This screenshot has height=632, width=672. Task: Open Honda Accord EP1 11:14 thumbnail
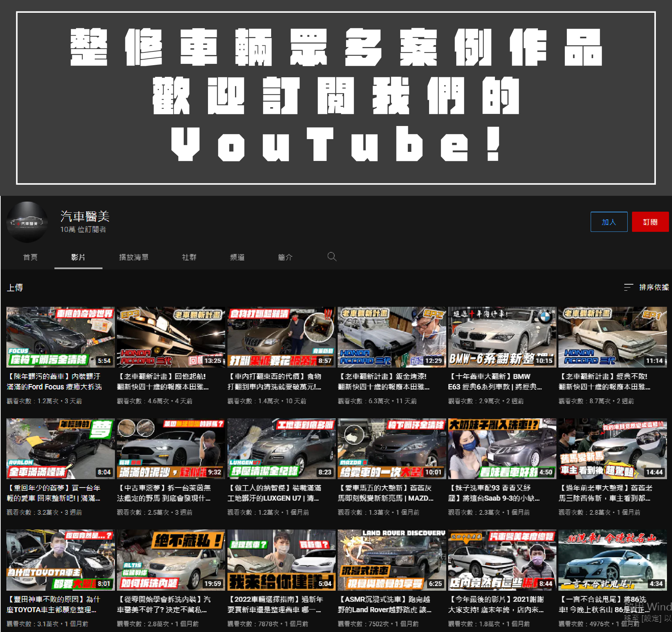(x=612, y=337)
